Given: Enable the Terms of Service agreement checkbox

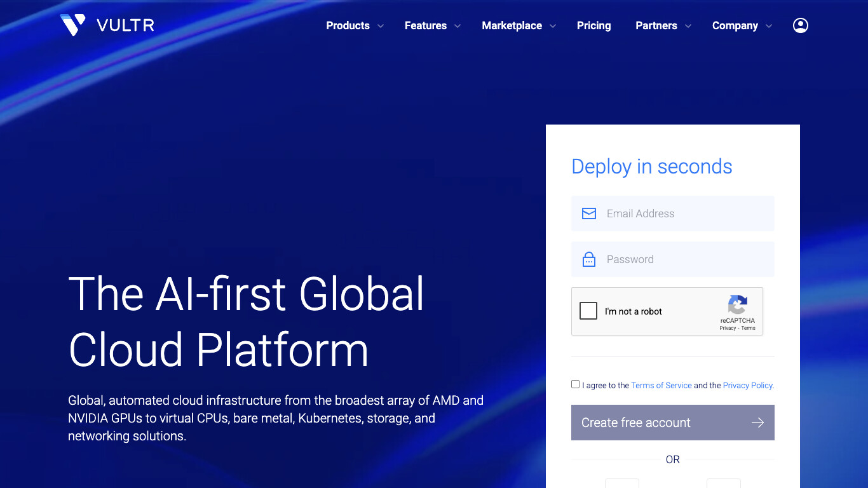Looking at the screenshot, I should click(x=575, y=384).
